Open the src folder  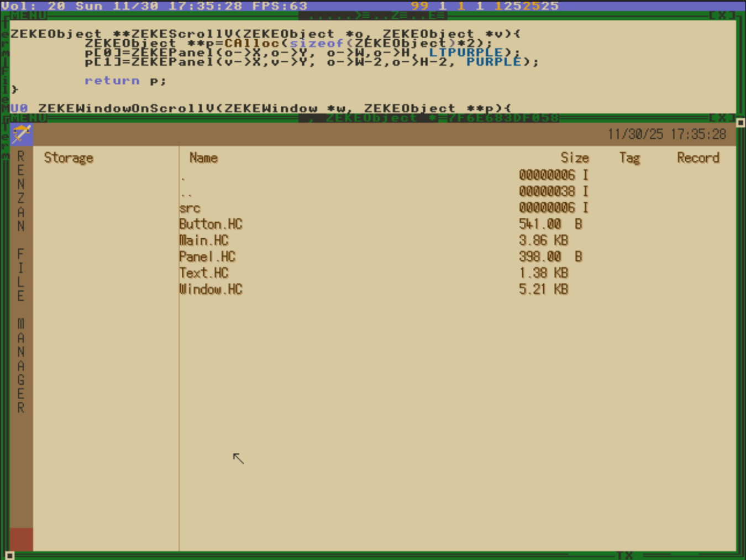[190, 208]
